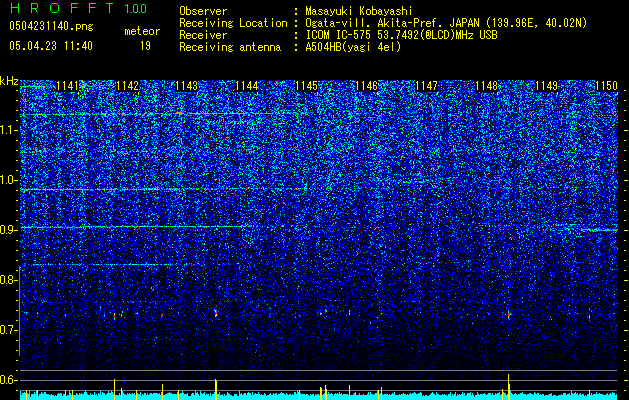Click the meteor echo just before 1142
629x400 pixels.
[x=114, y=316]
